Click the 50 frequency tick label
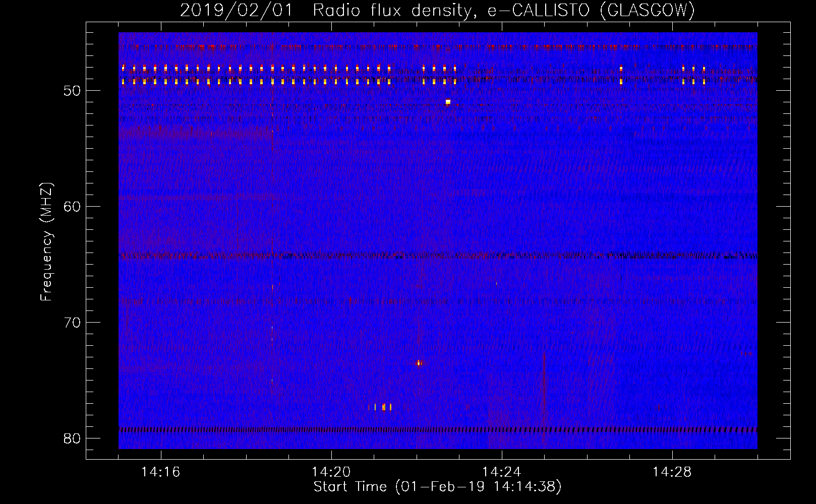The width and height of the screenshot is (816, 504). tap(73, 91)
